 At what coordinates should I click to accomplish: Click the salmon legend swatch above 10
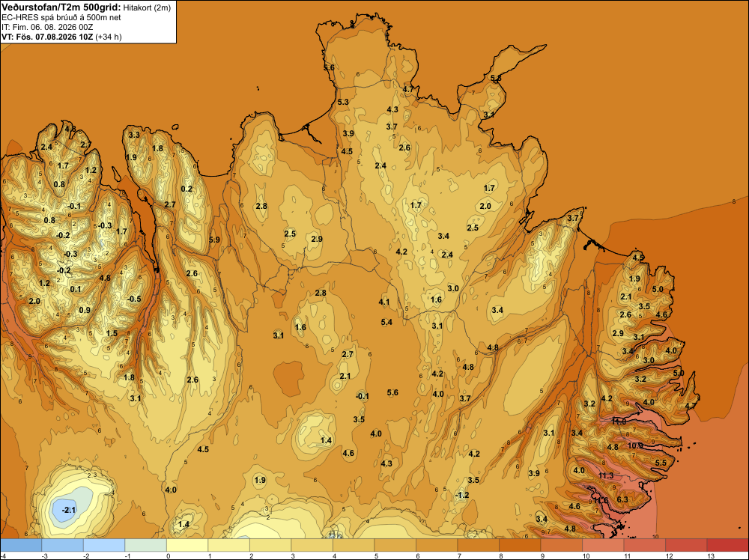point(602,545)
